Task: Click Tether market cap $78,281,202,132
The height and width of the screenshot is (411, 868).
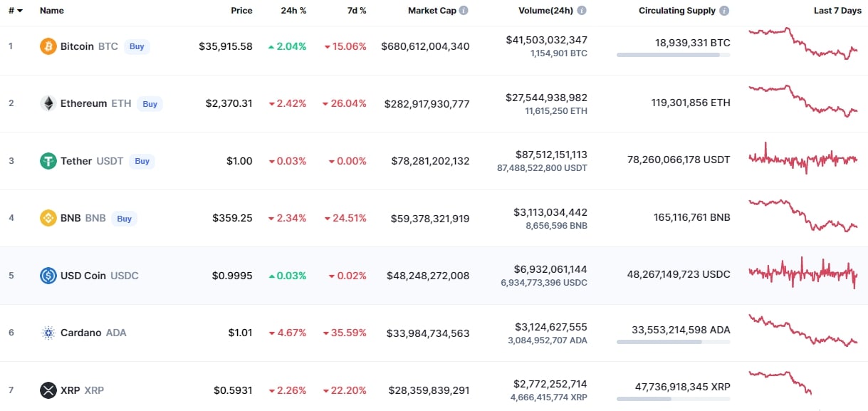Action: tap(430, 161)
